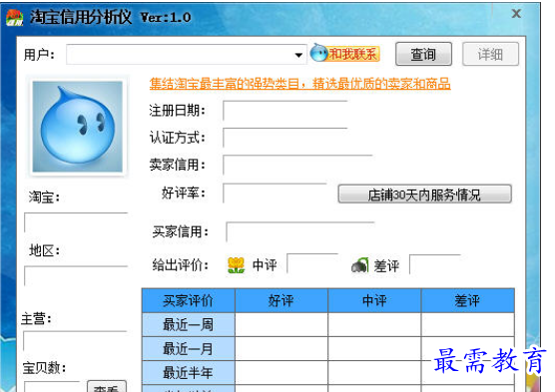Click the 好评 column header in the table
The height and width of the screenshot is (392, 555).
click(x=281, y=300)
